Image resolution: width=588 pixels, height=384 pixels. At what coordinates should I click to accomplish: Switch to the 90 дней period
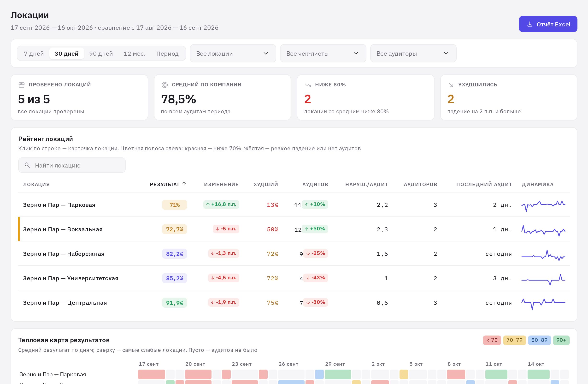(101, 54)
